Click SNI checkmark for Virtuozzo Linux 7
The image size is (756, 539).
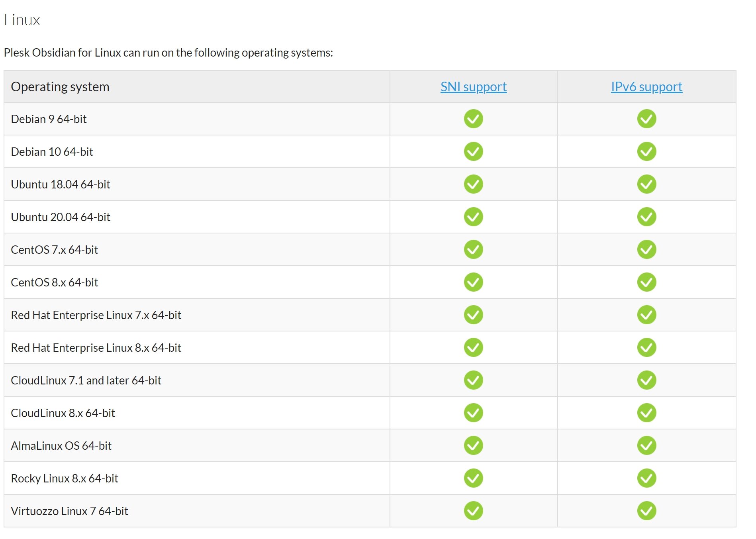(x=473, y=511)
